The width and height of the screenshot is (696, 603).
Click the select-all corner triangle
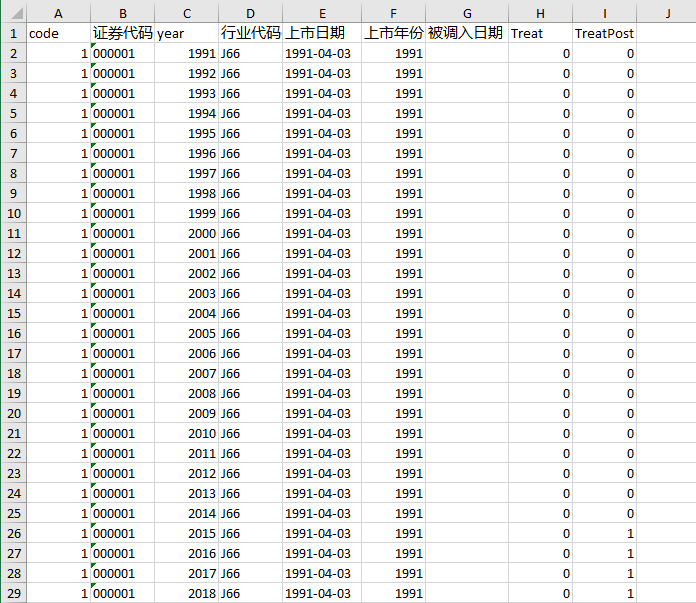17,13
